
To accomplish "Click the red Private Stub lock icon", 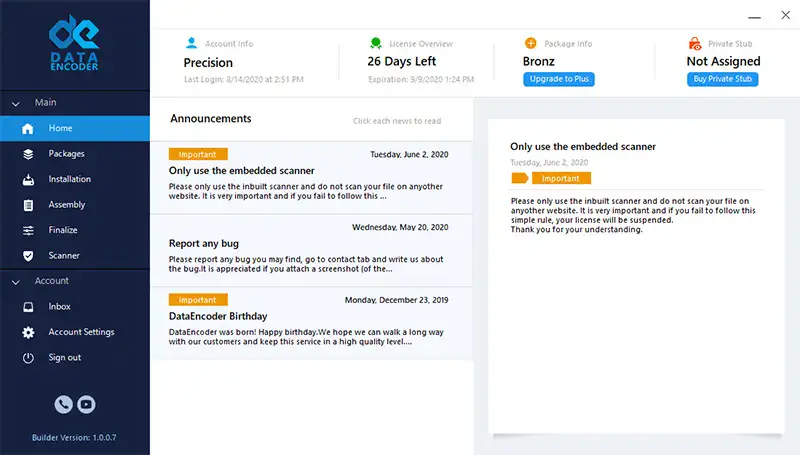I will coord(694,43).
